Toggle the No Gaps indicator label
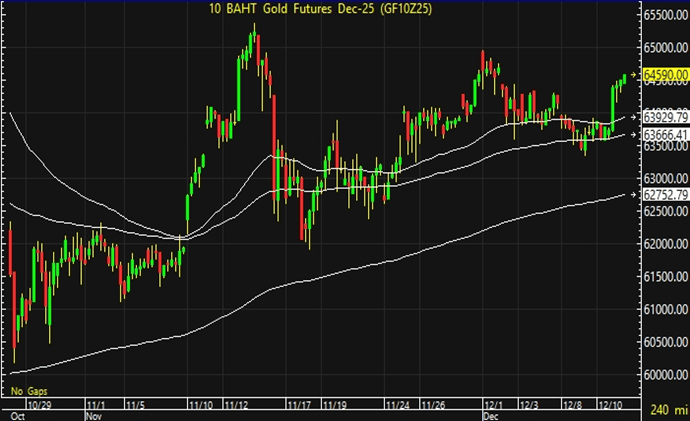This screenshot has width=690, height=421. pos(30,388)
